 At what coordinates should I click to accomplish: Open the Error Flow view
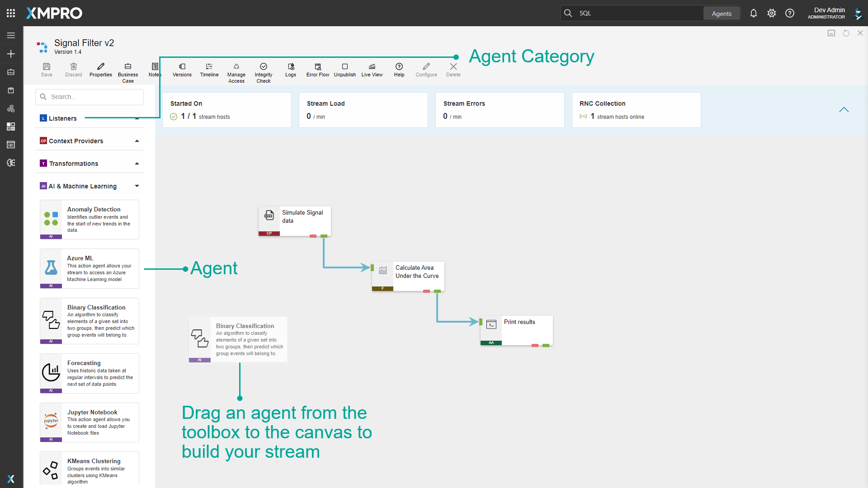[317, 70]
